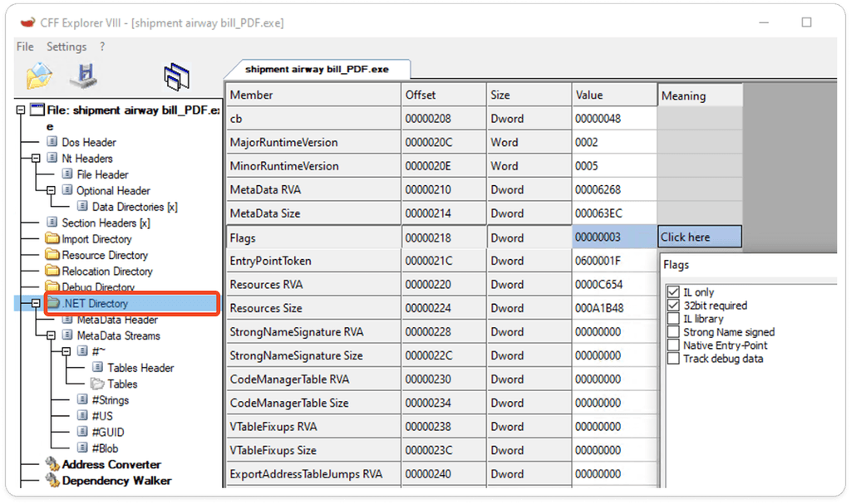Image resolution: width=851 pixels, height=504 pixels.
Task: Click the File Header page icon
Action: (67, 174)
